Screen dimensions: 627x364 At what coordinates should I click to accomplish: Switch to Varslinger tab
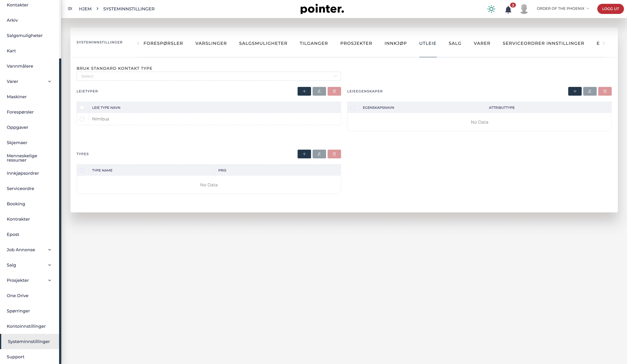211,43
